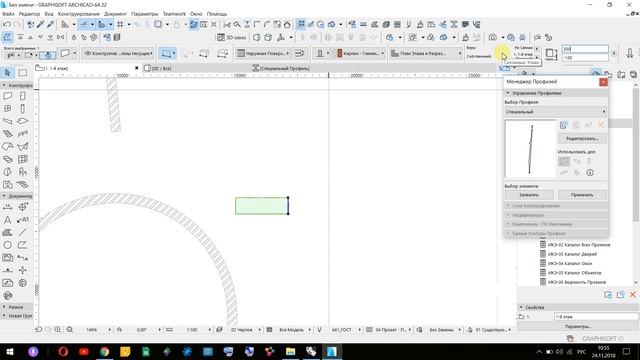Click the Redo arrow icon
Image resolution: width=640 pixels, height=360 pixels.
17,24
